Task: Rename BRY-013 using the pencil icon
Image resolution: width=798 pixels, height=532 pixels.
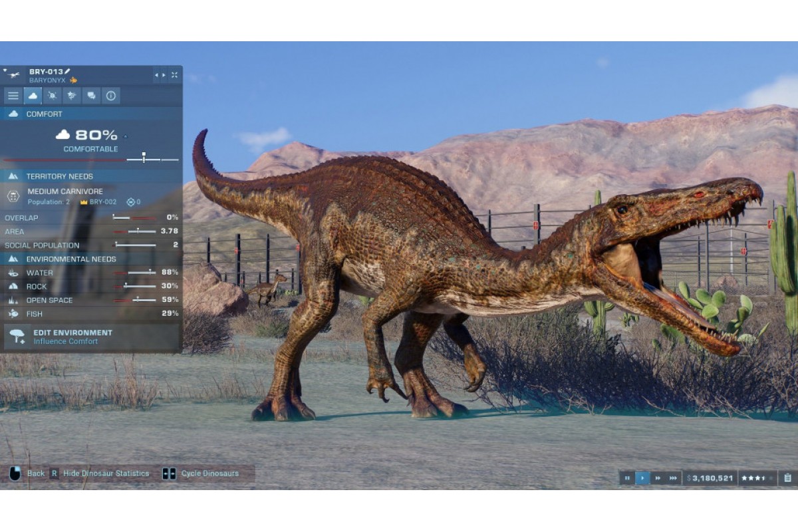Action: (x=68, y=71)
